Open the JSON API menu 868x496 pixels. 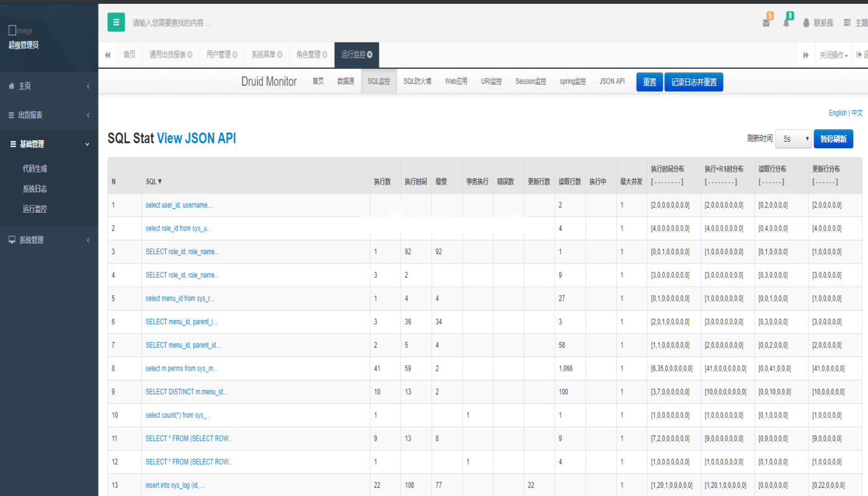(612, 81)
